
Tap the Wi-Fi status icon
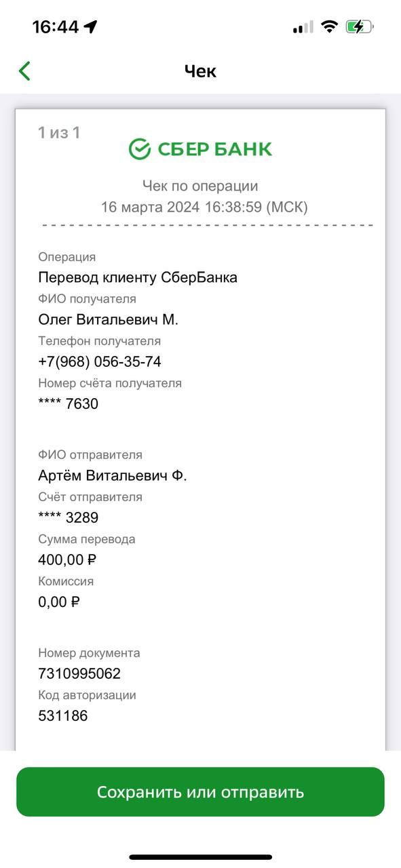[330, 27]
